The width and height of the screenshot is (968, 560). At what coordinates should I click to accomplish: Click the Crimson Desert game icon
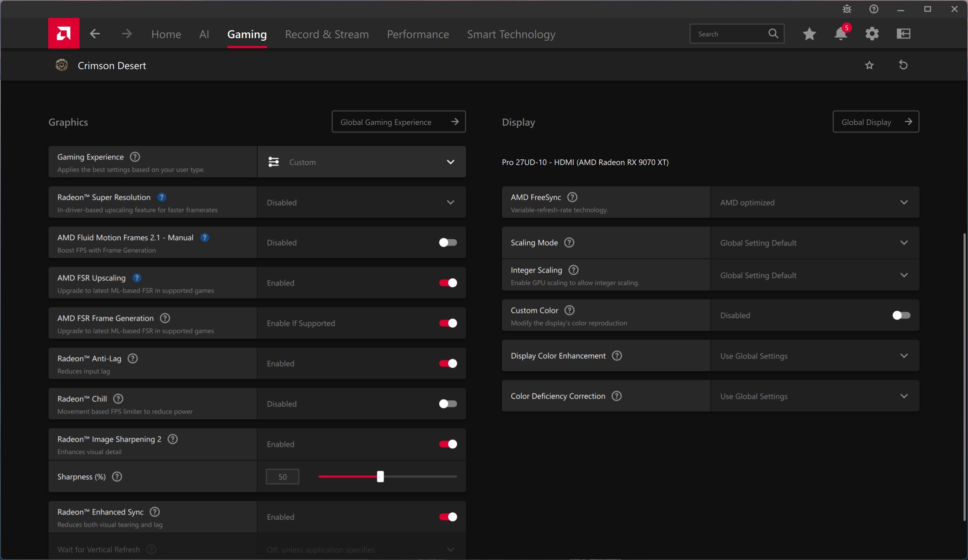point(62,65)
